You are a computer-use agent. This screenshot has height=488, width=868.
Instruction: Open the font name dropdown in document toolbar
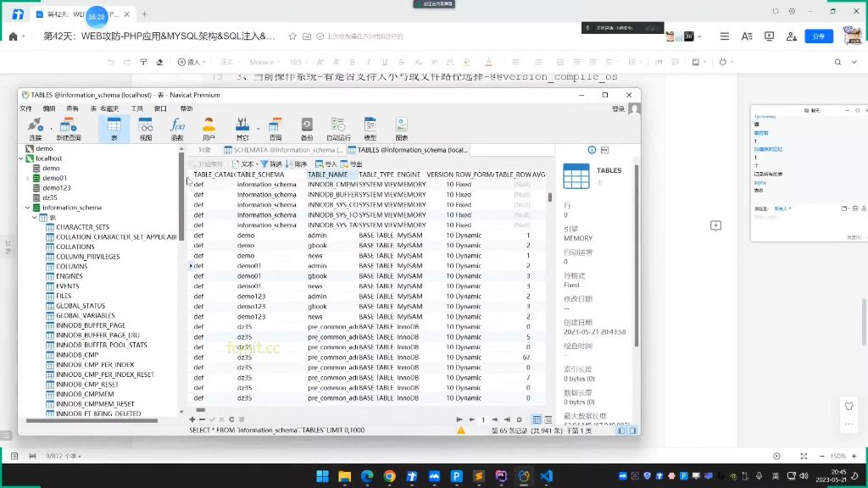[264, 62]
